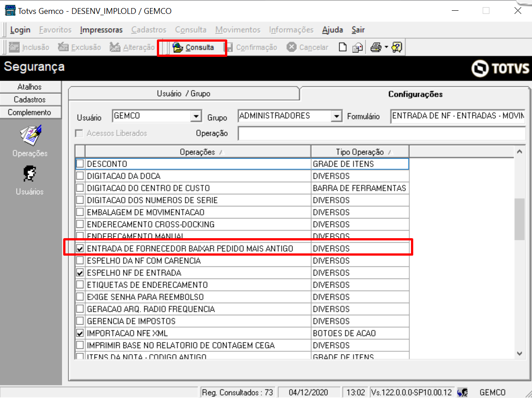Check DIGITACAO DO CENTRO DE CUSTO checkbox
Screen dimensions: 532x398
tap(80, 188)
